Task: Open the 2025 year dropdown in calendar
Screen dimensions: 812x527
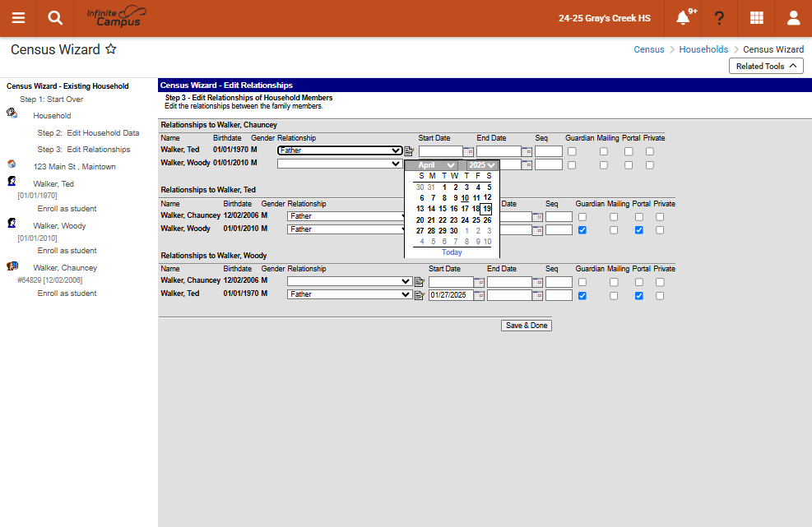Action: [x=481, y=165]
